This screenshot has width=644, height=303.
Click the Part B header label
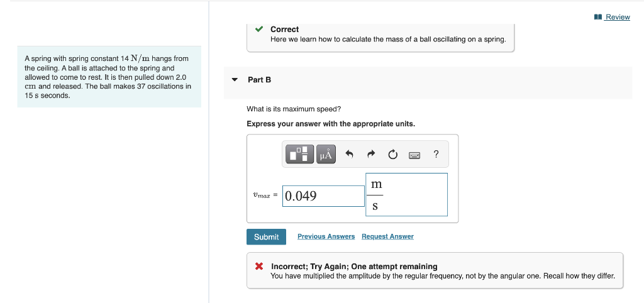pyautogui.click(x=260, y=80)
